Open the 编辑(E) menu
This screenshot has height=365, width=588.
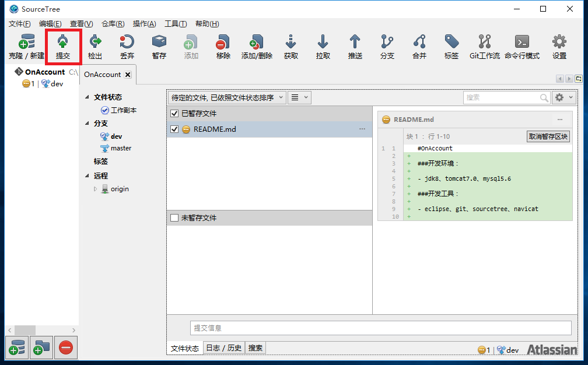pyautogui.click(x=50, y=23)
